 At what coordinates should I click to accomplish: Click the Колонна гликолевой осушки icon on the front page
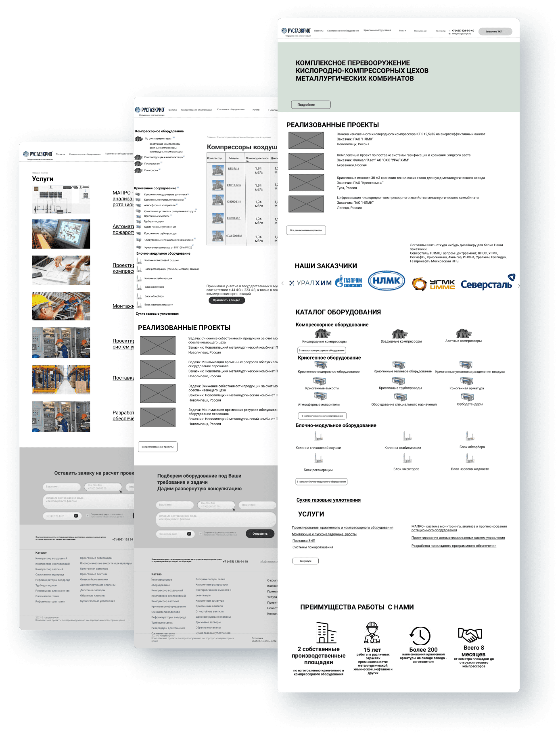[318, 436]
